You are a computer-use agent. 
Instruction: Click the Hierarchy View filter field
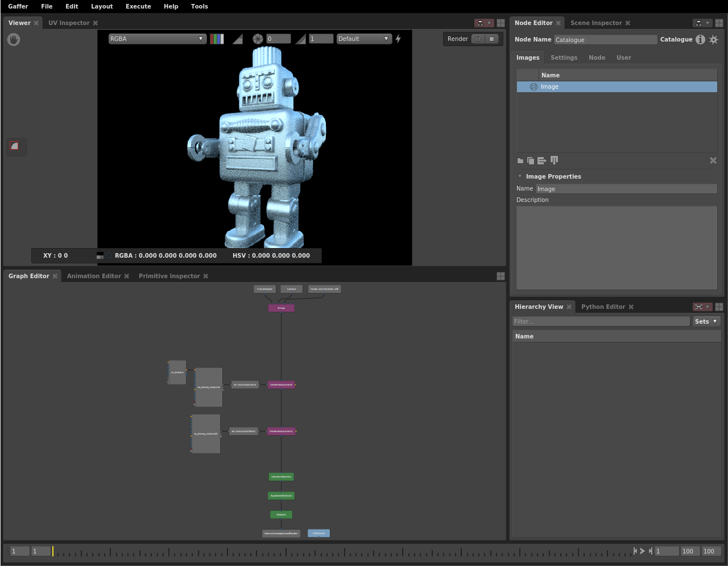(x=601, y=321)
